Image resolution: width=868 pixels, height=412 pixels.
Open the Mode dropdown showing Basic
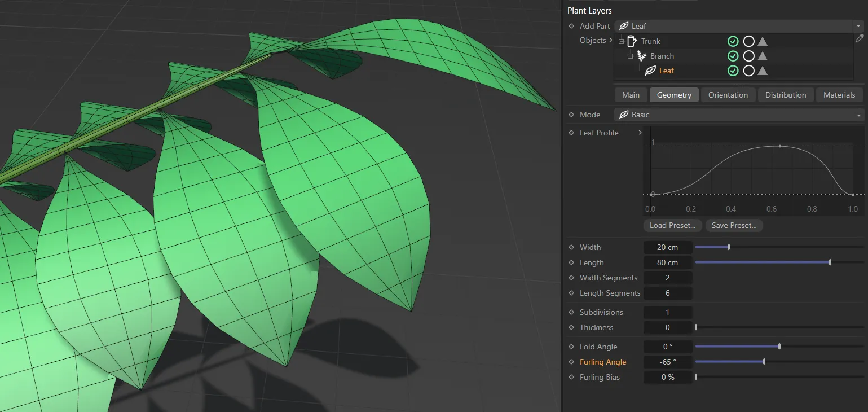pyautogui.click(x=860, y=115)
